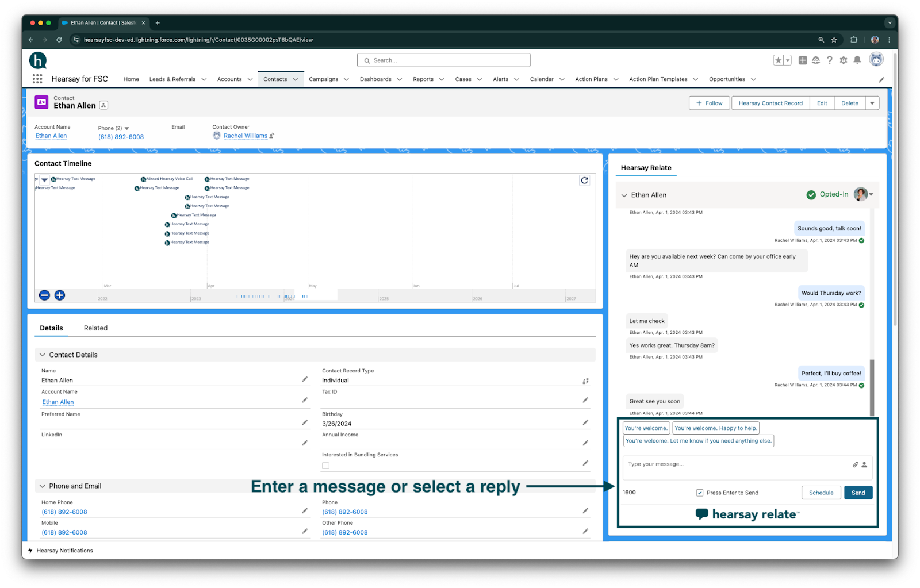The image size is (920, 588).
Task: Call header phone number (618) 892-6008
Action: (x=121, y=137)
